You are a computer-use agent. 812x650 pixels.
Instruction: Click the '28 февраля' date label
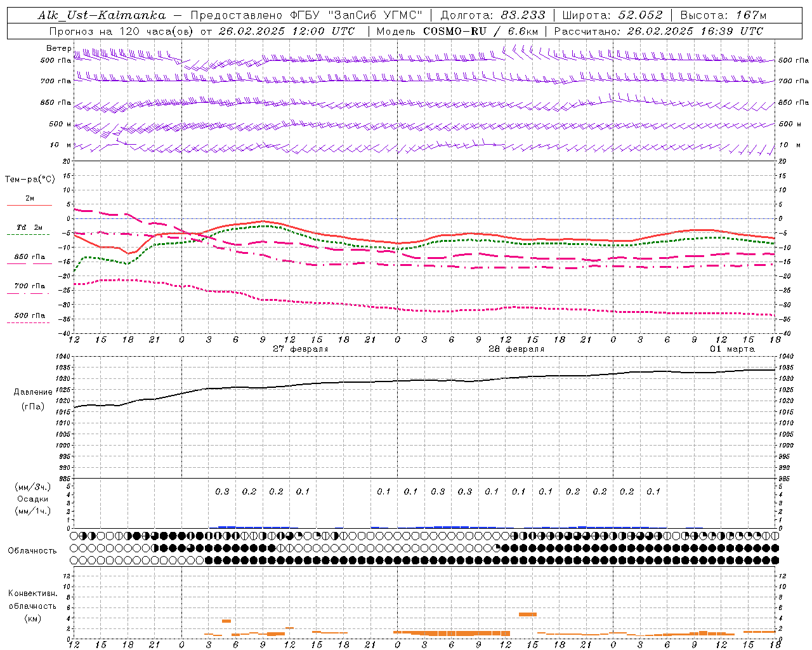pos(516,349)
